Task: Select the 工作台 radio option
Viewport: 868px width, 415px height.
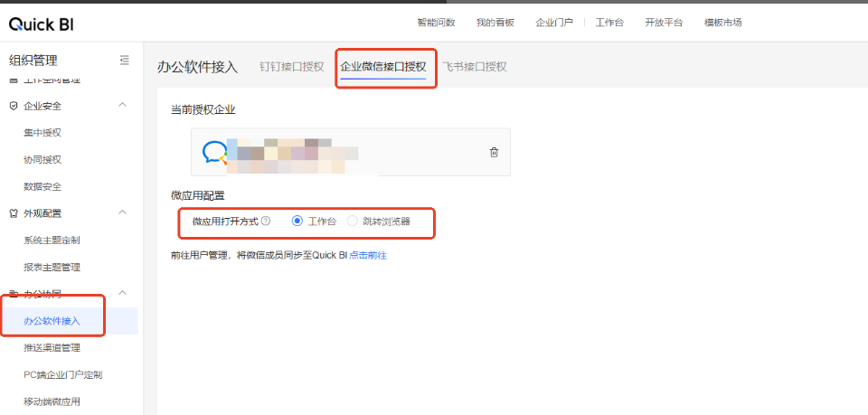Action: [297, 221]
